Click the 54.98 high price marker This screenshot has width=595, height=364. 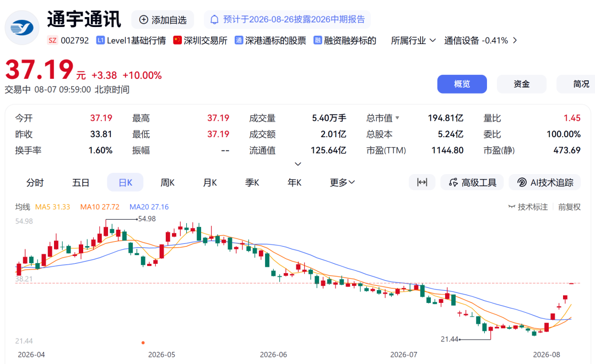click(147, 219)
